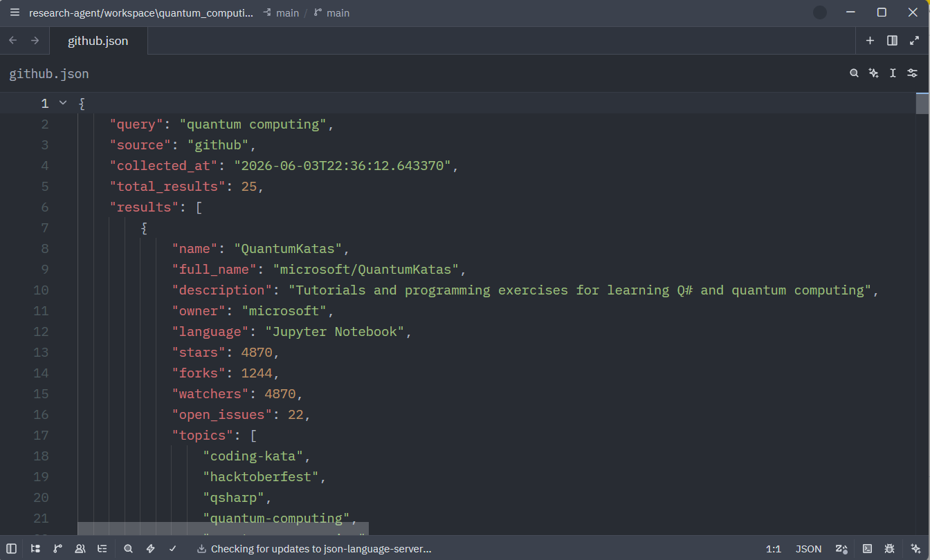Click the language server download status icon
Screen dimensions: 930x560
pos(201,549)
